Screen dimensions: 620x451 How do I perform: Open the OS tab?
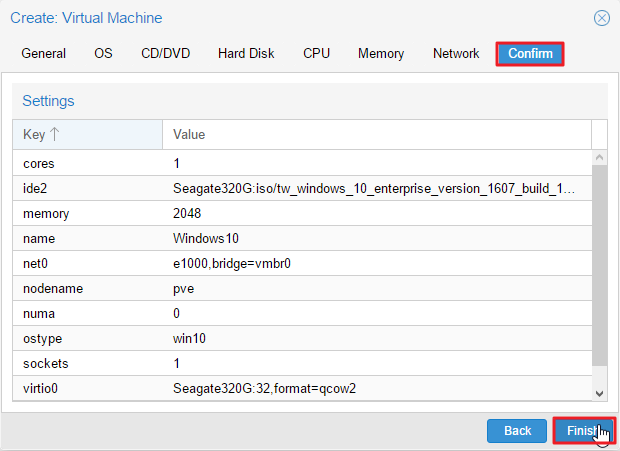[103, 53]
